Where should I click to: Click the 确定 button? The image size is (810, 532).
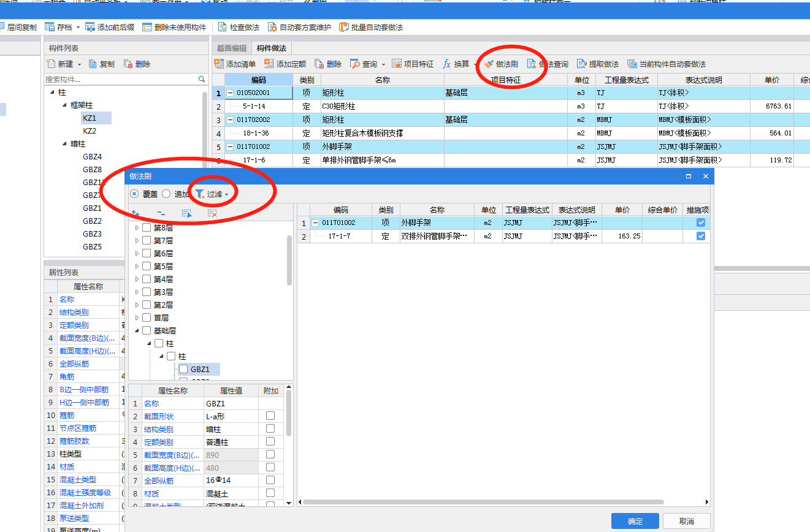click(635, 521)
